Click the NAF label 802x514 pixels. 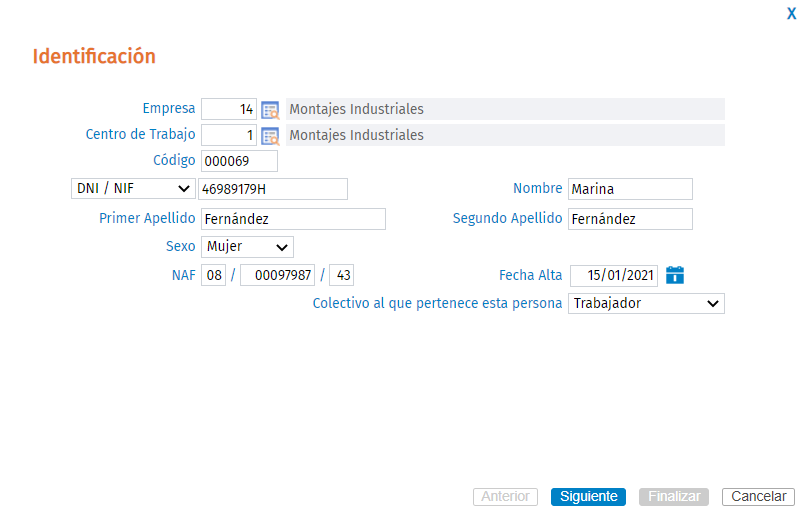184,275
